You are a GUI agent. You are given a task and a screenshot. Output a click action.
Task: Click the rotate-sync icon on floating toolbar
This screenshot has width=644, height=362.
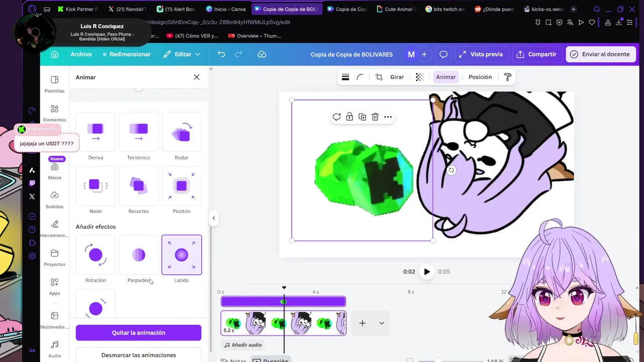[337, 117]
